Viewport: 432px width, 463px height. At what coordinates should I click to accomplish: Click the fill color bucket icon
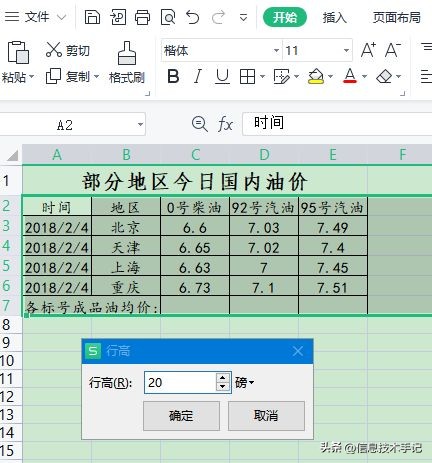pyautogui.click(x=316, y=77)
